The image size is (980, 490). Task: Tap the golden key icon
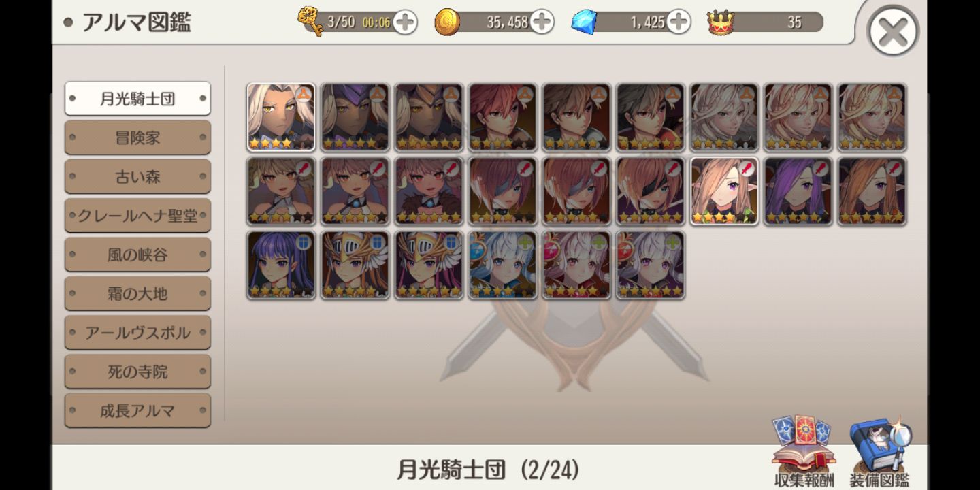[310, 22]
